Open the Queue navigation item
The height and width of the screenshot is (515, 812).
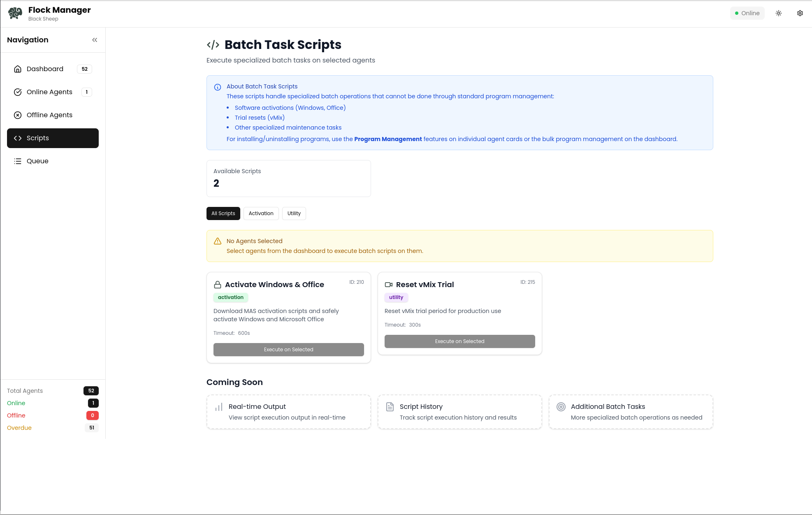click(x=37, y=161)
